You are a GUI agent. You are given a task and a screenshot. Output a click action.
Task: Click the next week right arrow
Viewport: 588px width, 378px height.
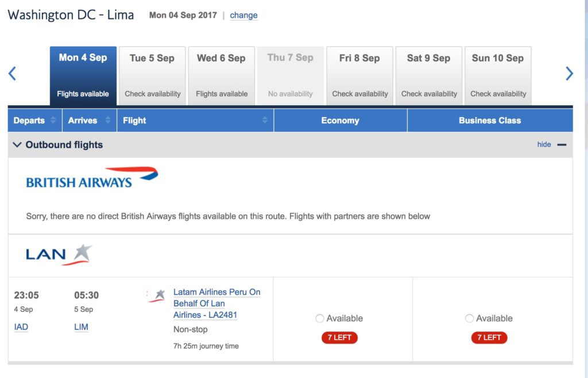pyautogui.click(x=569, y=74)
